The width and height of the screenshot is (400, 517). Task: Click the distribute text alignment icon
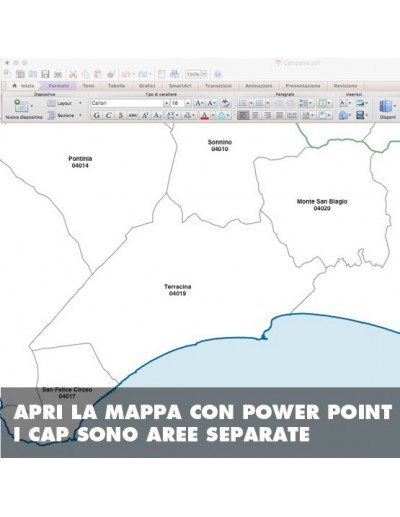coord(292,115)
